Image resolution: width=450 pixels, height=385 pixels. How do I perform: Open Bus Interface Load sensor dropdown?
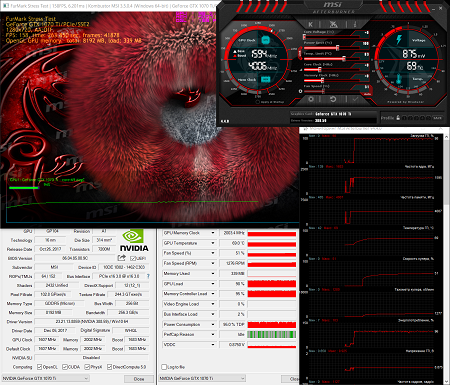(213, 314)
